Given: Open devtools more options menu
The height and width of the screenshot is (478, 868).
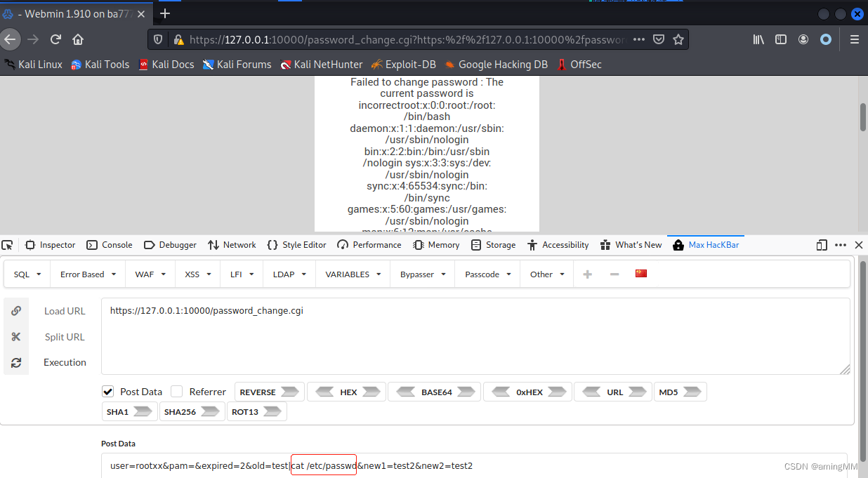Looking at the screenshot, I should (841, 245).
